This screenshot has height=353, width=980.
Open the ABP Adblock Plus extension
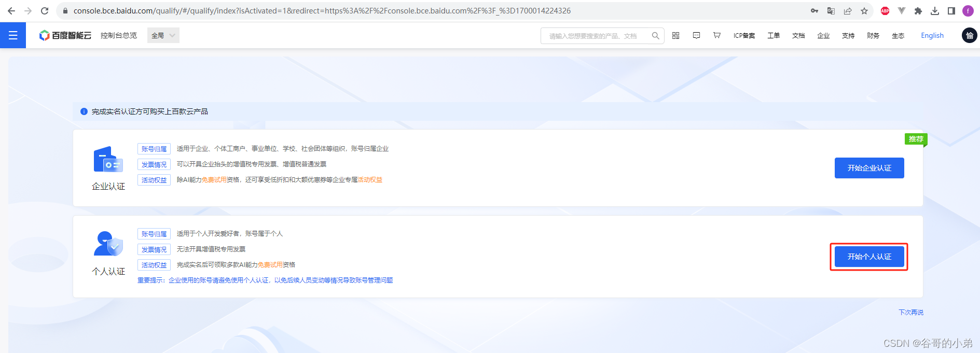885,11
